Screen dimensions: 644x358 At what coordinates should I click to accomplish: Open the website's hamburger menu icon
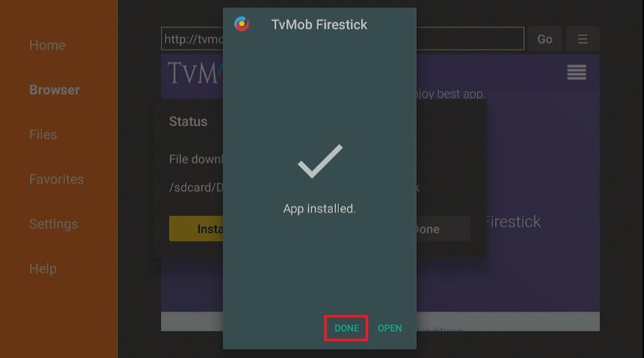pyautogui.click(x=577, y=72)
